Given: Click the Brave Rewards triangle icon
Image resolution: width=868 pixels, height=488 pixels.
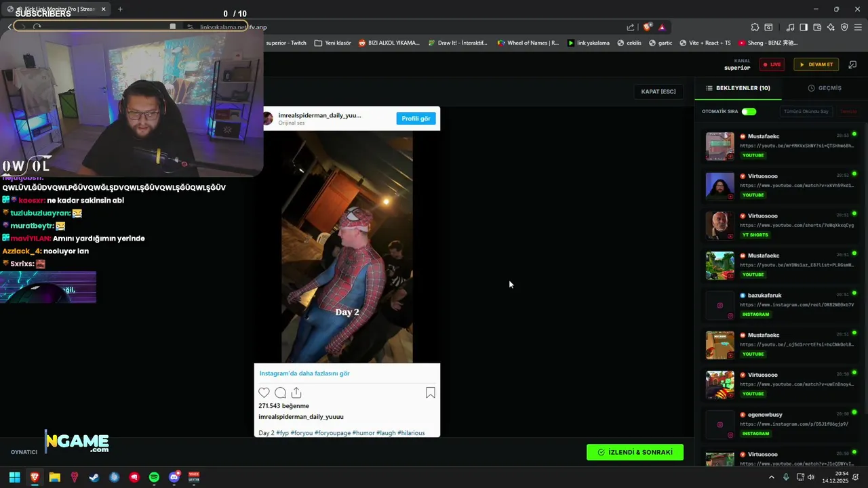Looking at the screenshot, I should click(662, 27).
